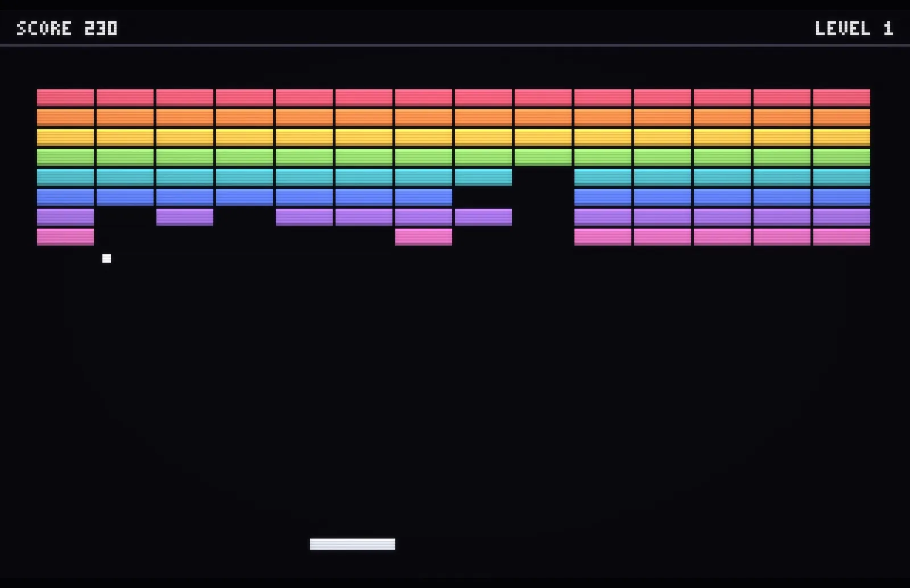Select the rightmost blue brick
Screen dimensions: 910x588
click(x=842, y=197)
